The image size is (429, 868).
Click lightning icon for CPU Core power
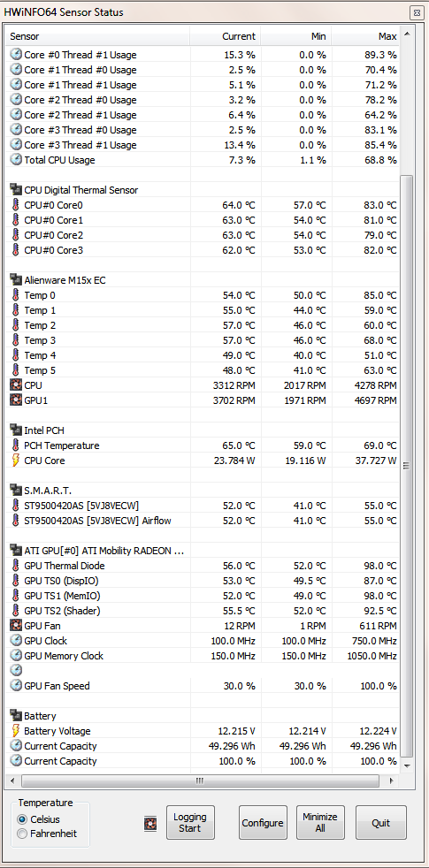[16, 461]
